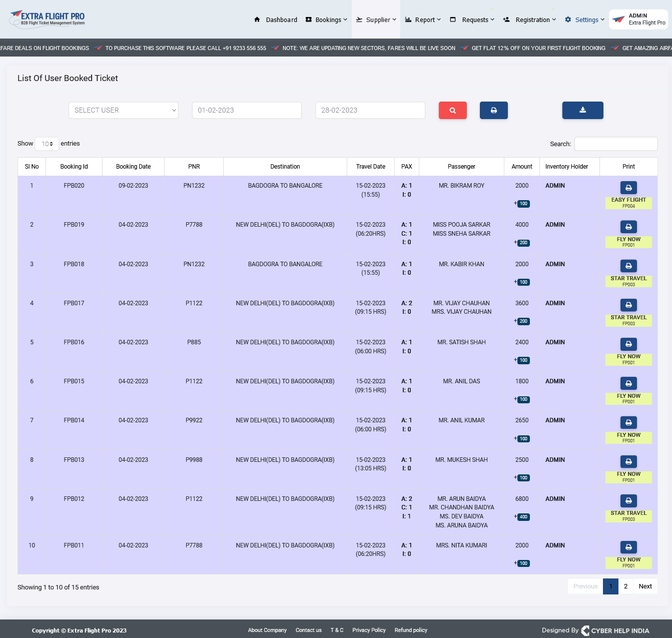Click the print icon on booking FPB020 row
The image size is (672, 638).
click(628, 187)
